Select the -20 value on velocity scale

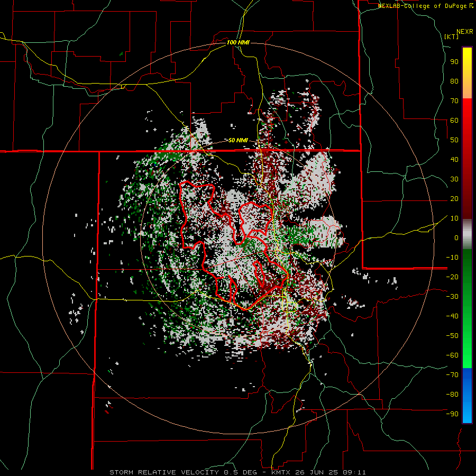point(452,277)
